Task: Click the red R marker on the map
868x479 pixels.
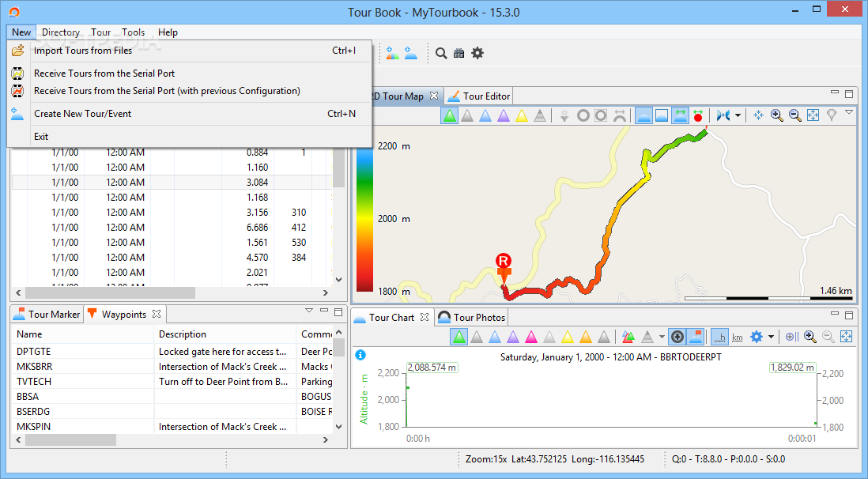Action: [x=504, y=261]
